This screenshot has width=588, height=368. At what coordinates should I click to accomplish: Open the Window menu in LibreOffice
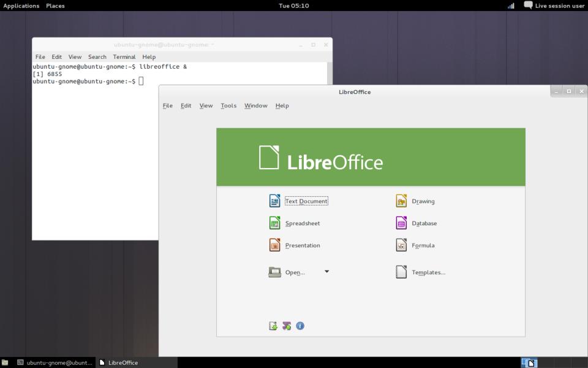pos(256,106)
